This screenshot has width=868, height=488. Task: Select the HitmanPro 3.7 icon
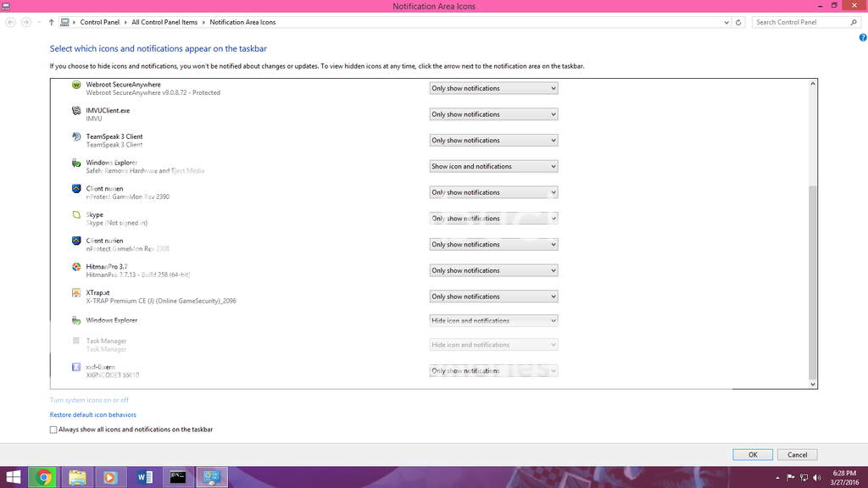pyautogui.click(x=77, y=268)
